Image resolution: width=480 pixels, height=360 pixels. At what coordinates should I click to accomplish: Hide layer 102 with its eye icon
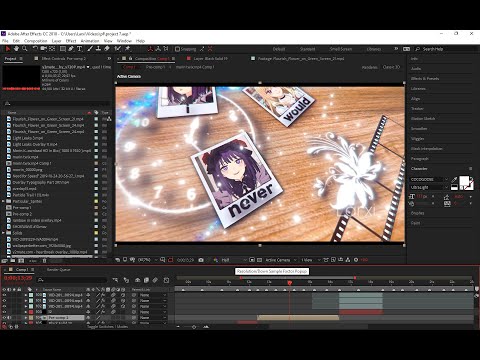tap(4, 306)
